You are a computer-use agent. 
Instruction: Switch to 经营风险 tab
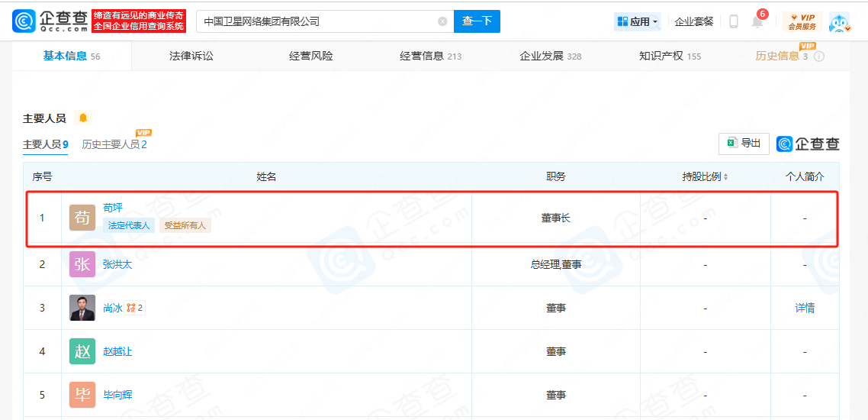(x=311, y=56)
